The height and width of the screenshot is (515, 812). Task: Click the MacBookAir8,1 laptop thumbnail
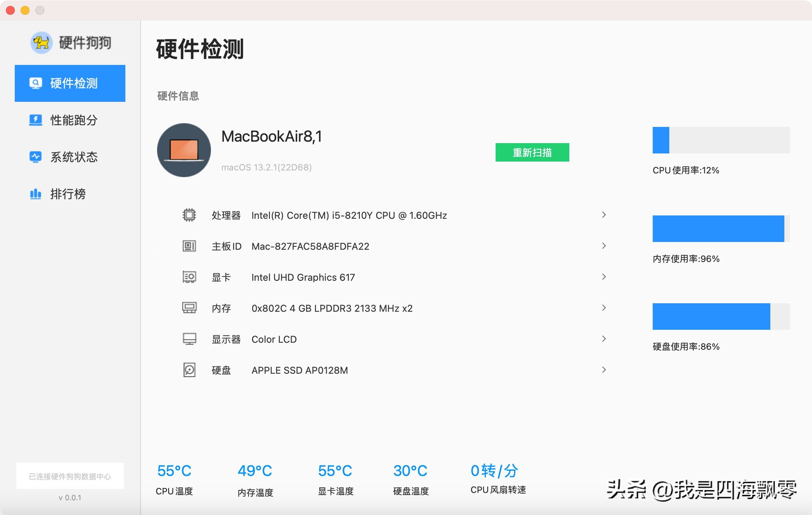point(184,150)
